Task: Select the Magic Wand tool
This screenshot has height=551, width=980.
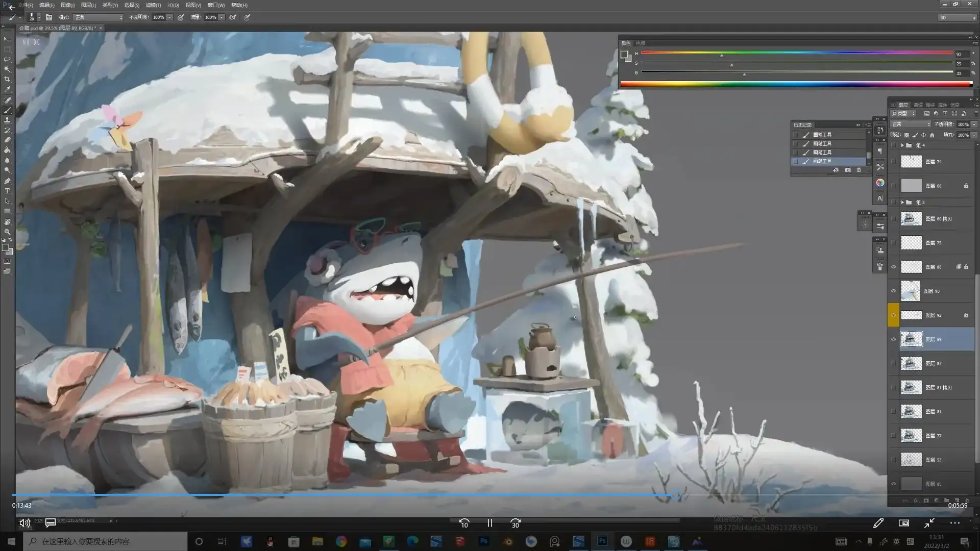Action: pos(7,69)
